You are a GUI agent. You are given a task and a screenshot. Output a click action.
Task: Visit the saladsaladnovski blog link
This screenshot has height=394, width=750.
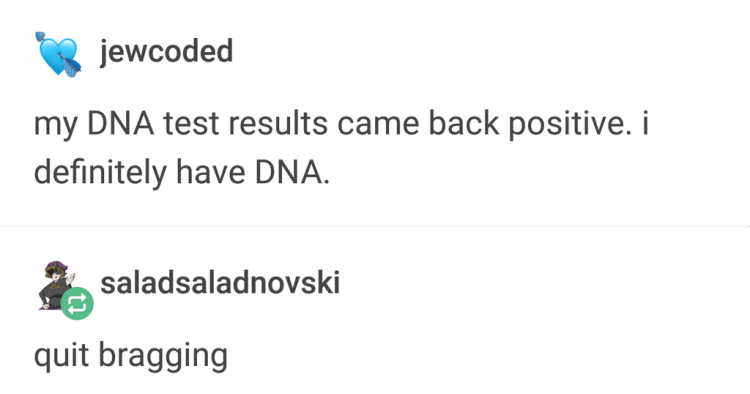point(220,282)
